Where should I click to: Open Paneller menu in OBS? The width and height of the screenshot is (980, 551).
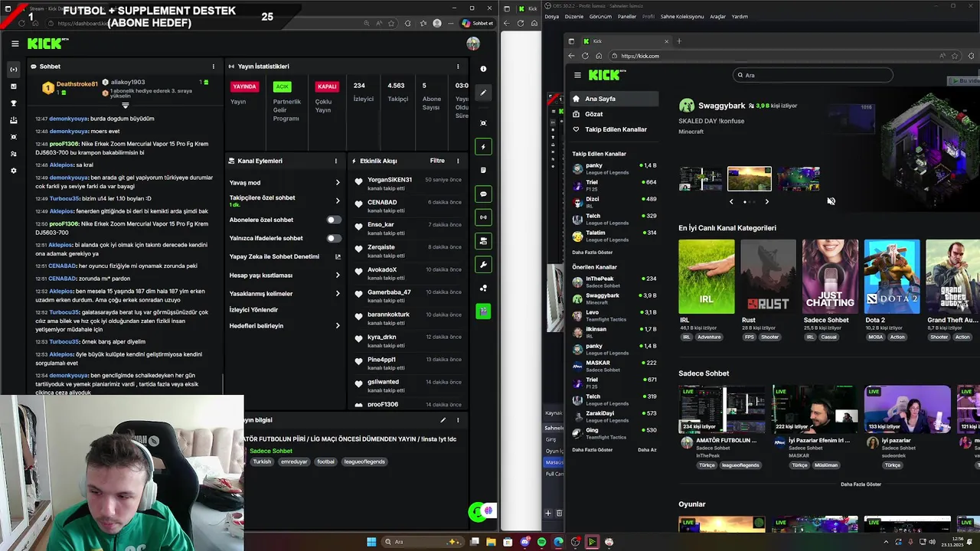[x=626, y=16]
